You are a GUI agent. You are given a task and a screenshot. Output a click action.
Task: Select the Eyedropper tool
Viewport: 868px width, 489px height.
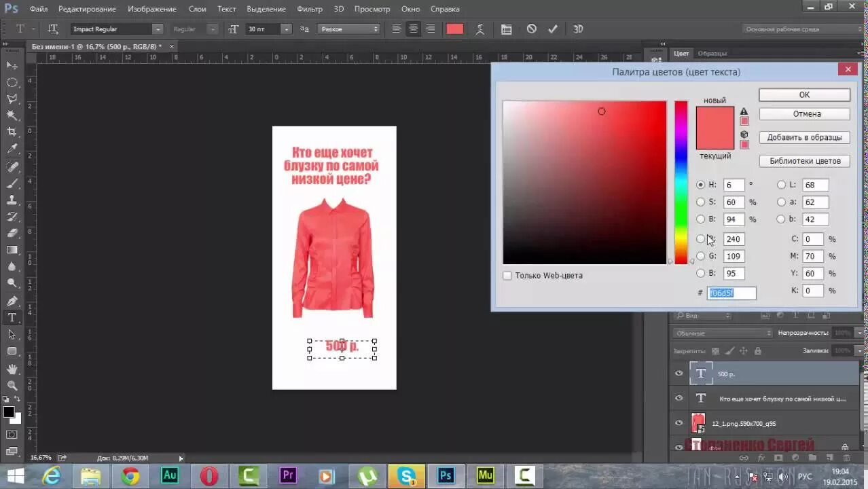click(x=12, y=149)
